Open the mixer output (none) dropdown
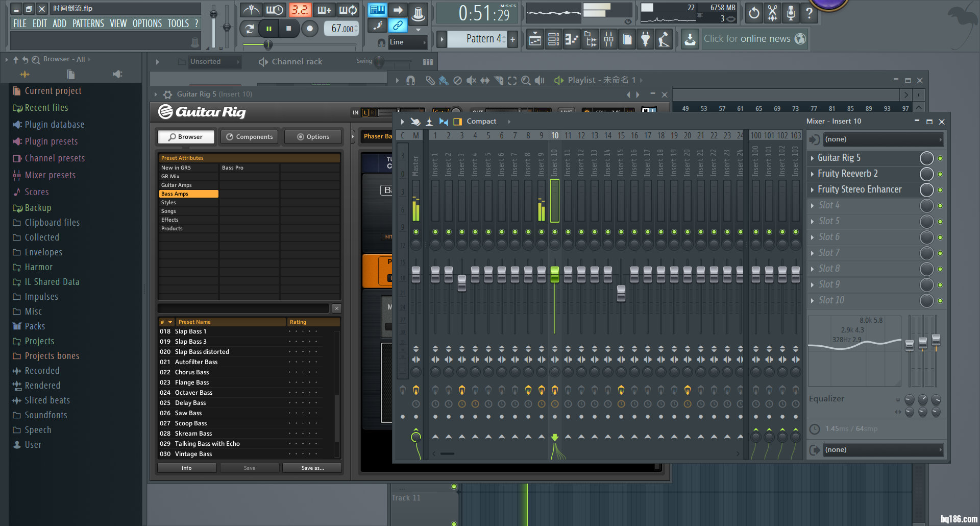The height and width of the screenshot is (526, 980). (884, 450)
